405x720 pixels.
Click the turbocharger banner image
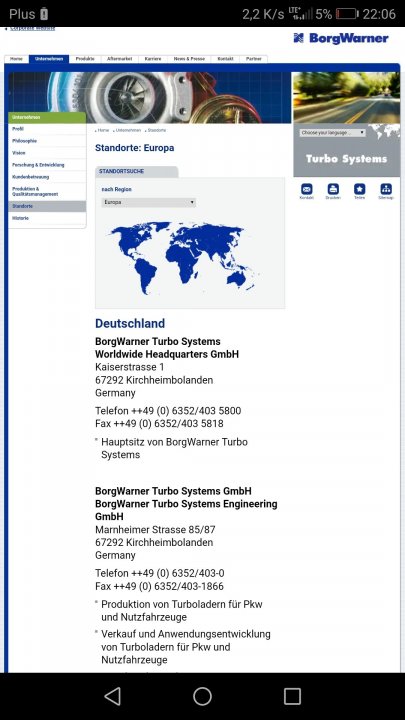coord(150,97)
